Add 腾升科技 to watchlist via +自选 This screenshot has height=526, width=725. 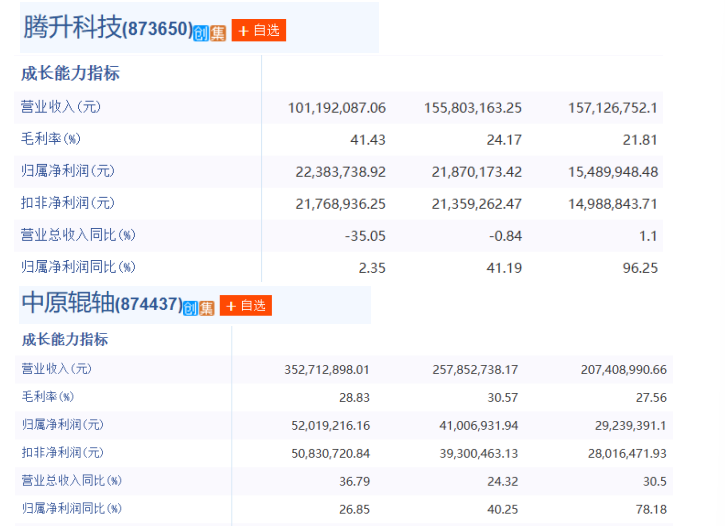pyautogui.click(x=259, y=31)
